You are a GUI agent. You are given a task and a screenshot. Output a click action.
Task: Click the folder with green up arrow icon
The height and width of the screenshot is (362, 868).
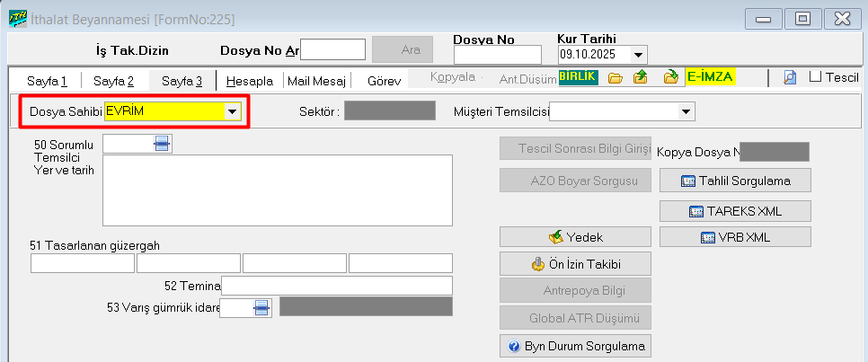coord(641,78)
